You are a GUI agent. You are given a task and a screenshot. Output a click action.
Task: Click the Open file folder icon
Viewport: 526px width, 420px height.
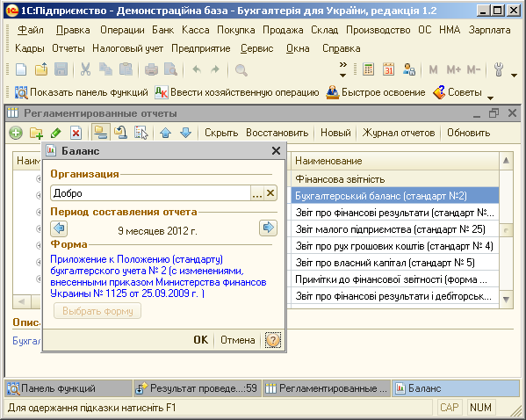(x=41, y=69)
